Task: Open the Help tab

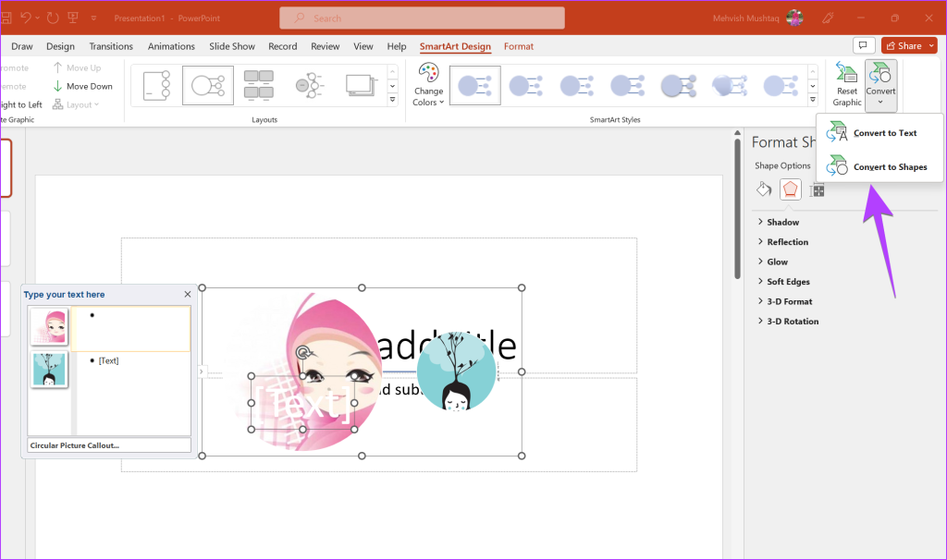Action: pyautogui.click(x=397, y=46)
